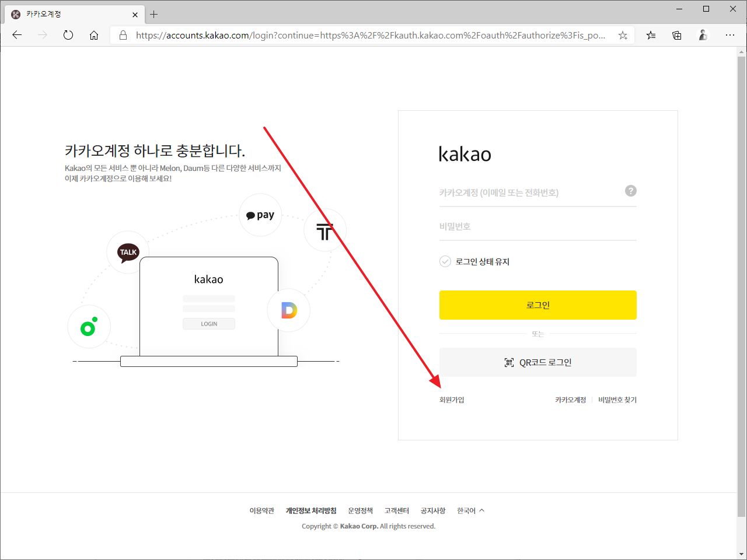This screenshot has width=747, height=560.
Task: Click the scrollbar down arrow
Action: point(742,554)
